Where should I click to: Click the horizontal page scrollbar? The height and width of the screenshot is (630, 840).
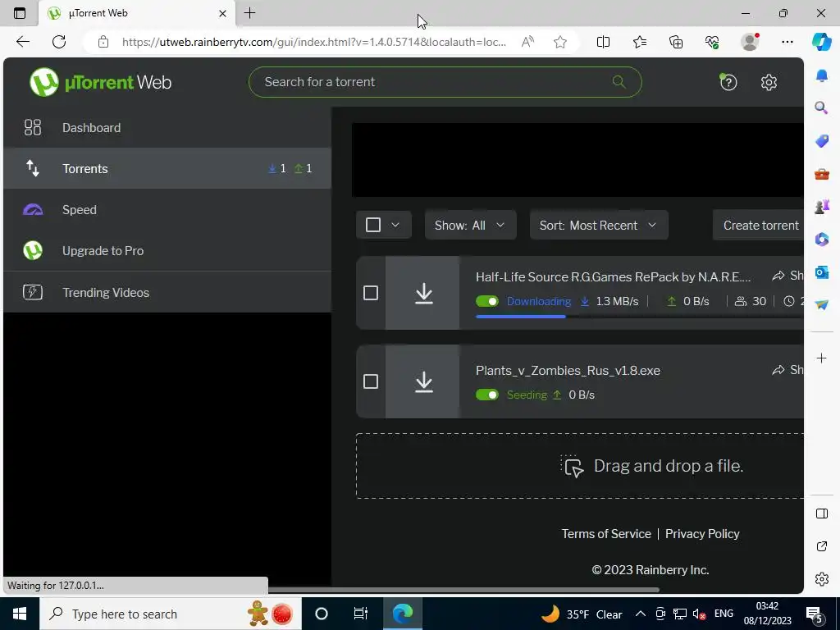click(x=463, y=590)
